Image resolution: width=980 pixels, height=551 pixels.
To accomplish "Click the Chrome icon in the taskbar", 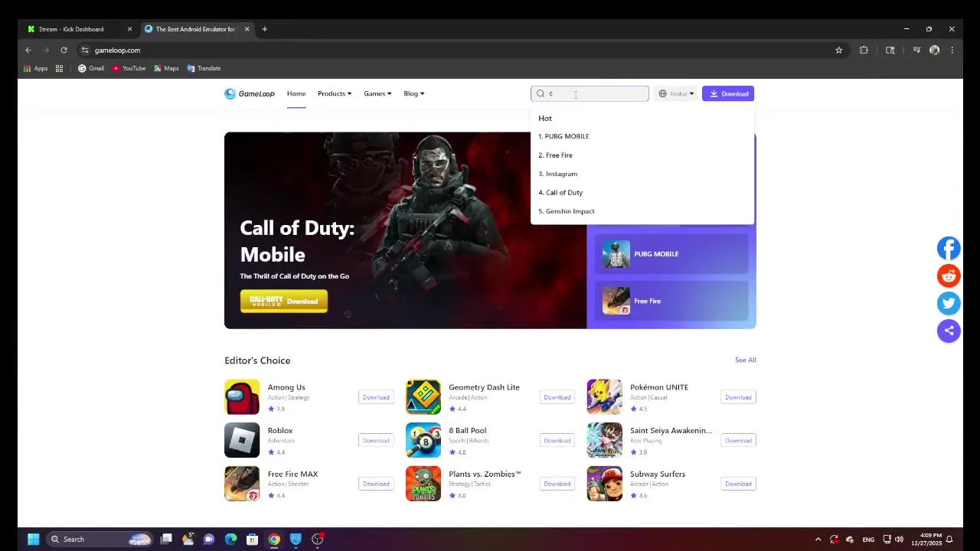I will (x=274, y=540).
